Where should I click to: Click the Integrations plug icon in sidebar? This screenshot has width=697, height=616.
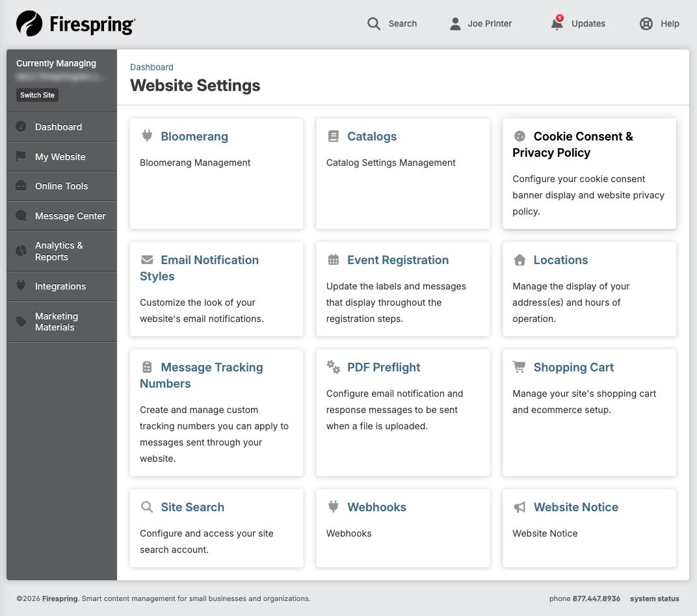click(21, 286)
